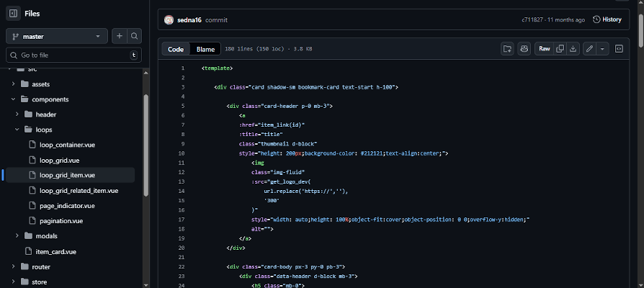Open the Raw file view
644x288 pixels.
tap(544, 49)
